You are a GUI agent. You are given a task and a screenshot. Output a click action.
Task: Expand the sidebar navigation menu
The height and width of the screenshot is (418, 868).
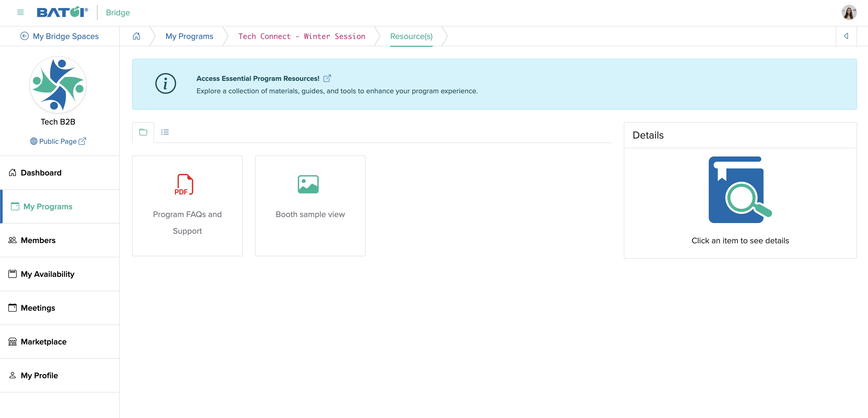pyautogui.click(x=19, y=12)
